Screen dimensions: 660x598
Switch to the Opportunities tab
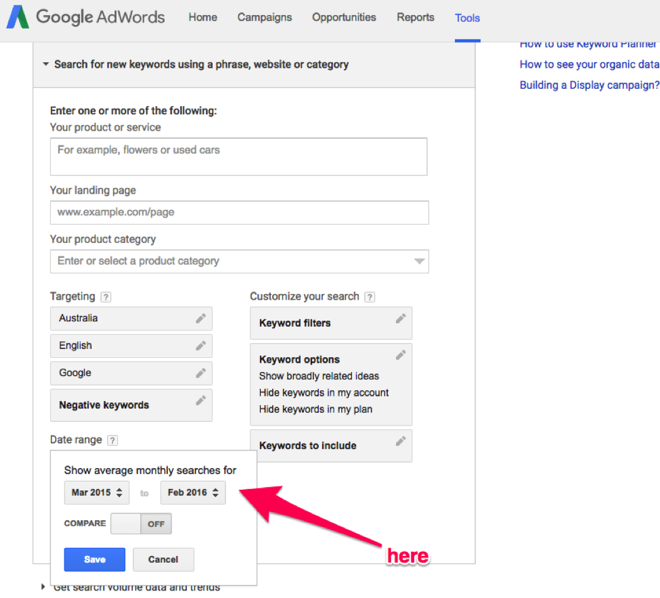pyautogui.click(x=344, y=17)
